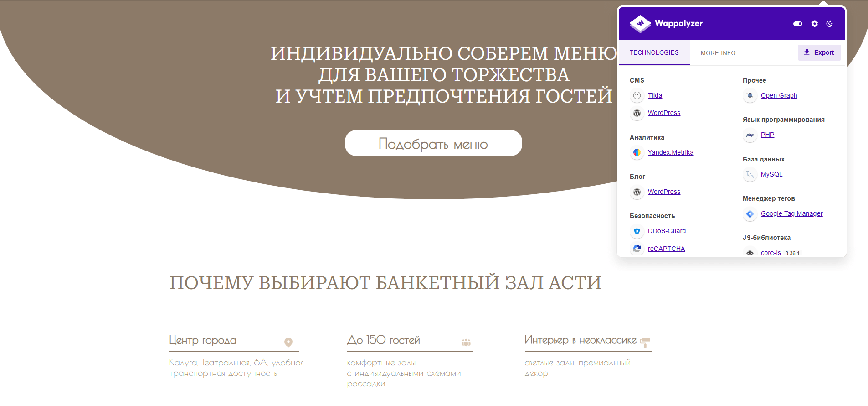This screenshot has height=406, width=868.
Task: Open the core-js link
Action: click(x=771, y=253)
